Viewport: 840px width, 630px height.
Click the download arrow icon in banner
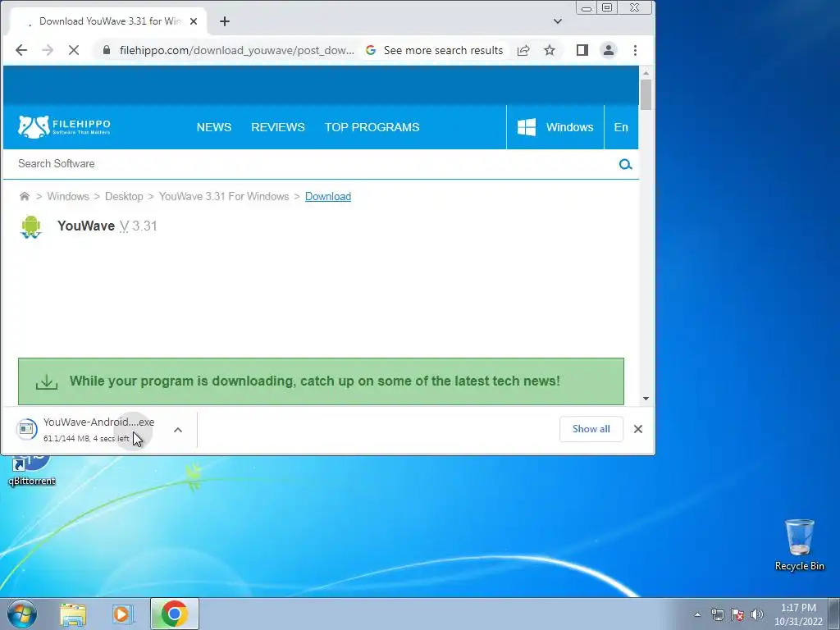47,382
